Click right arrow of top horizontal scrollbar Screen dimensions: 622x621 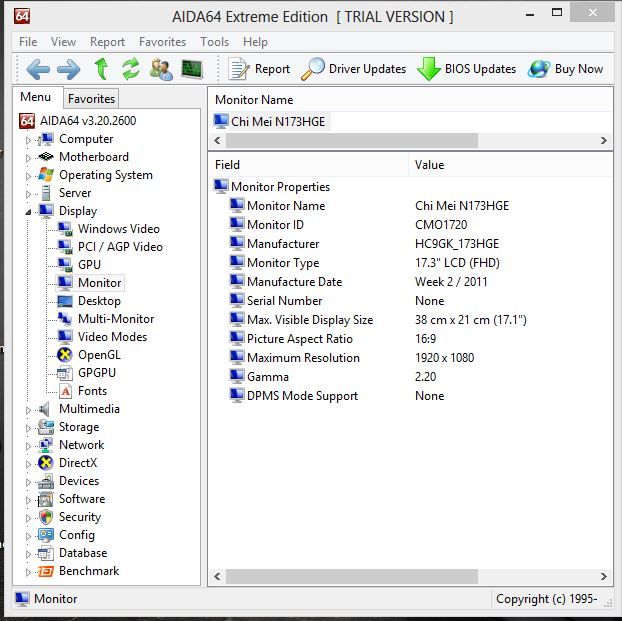pos(604,140)
